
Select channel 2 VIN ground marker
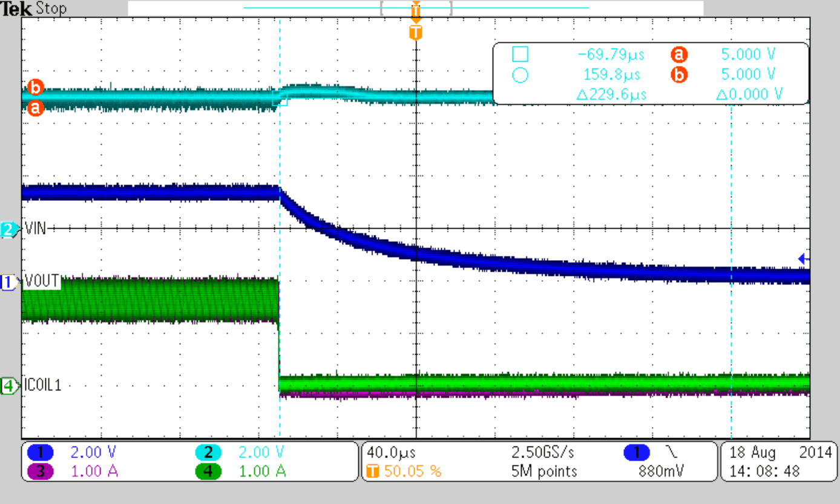pos(10,230)
